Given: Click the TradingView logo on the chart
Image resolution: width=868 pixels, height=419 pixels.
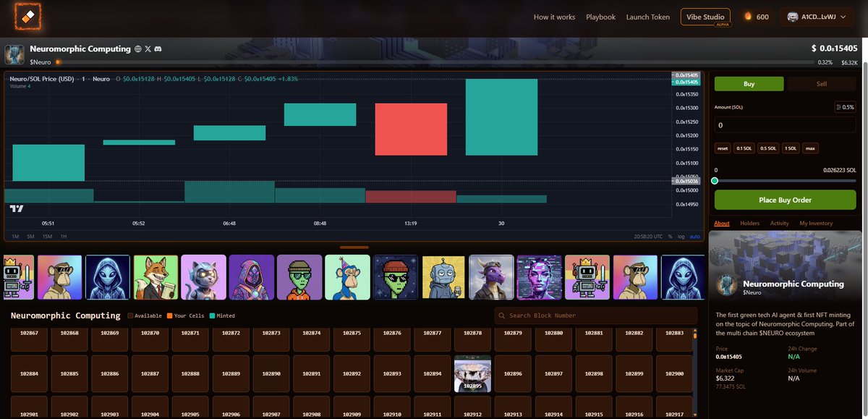Looking at the screenshot, I should click(17, 208).
